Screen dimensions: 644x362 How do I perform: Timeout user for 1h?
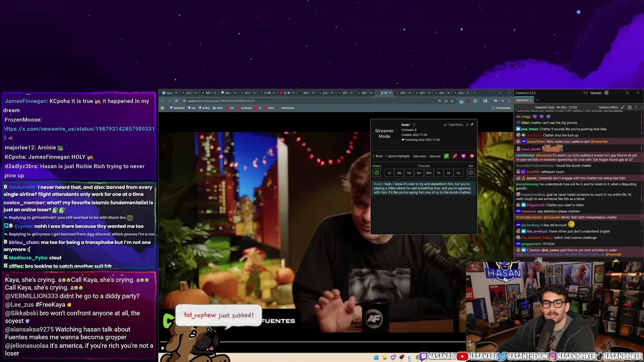pos(439,173)
